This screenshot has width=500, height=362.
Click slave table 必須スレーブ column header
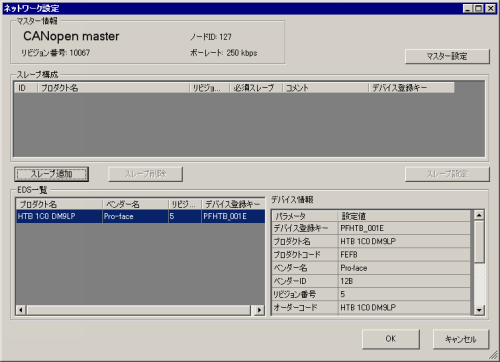click(x=256, y=88)
